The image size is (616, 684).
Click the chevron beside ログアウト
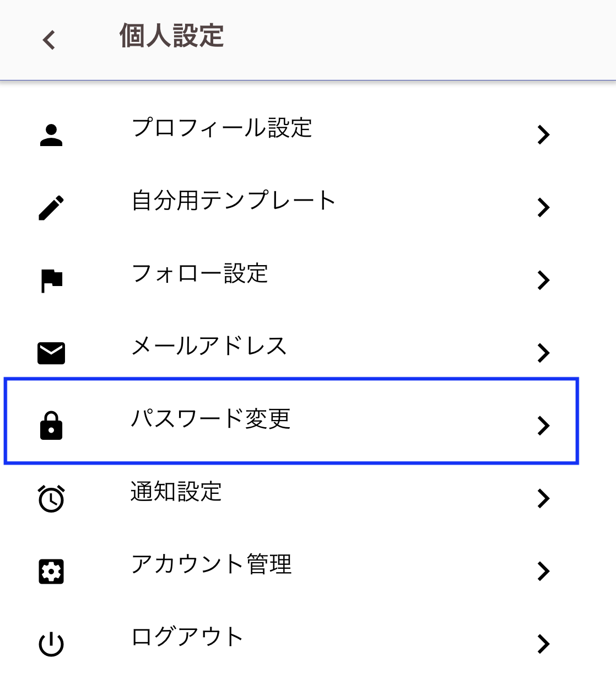[x=543, y=644]
